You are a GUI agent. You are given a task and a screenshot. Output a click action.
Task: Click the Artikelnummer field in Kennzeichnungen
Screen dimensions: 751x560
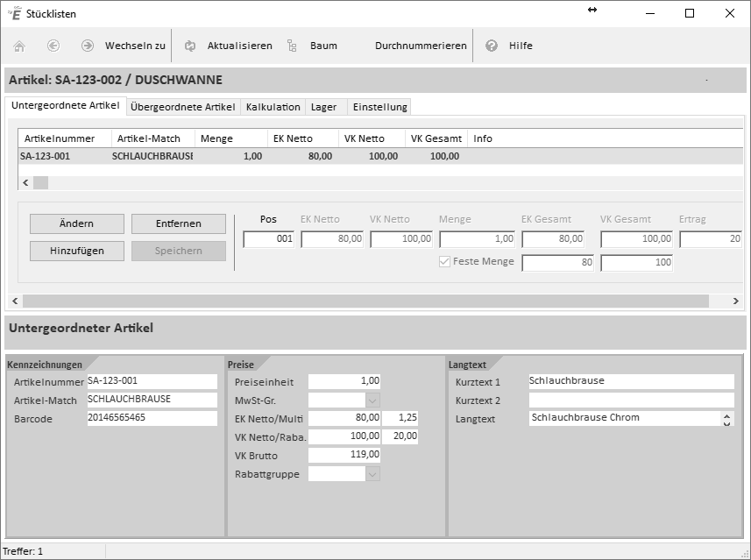(152, 381)
